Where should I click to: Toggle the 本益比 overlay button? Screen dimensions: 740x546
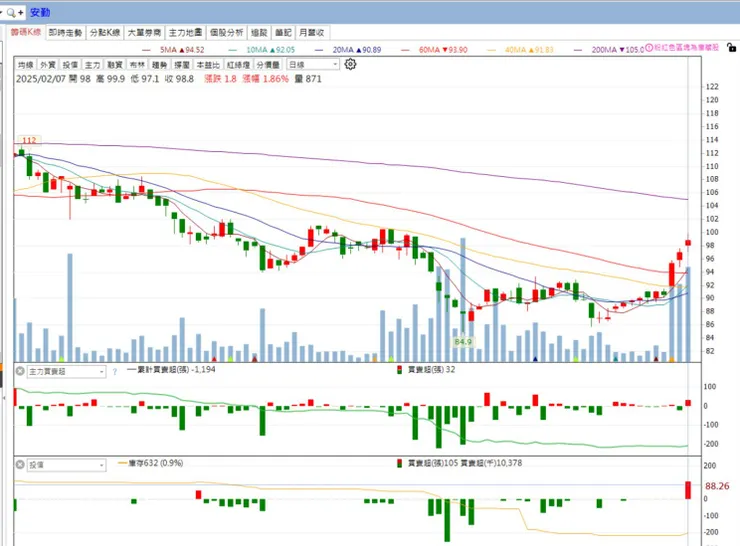[x=208, y=65]
